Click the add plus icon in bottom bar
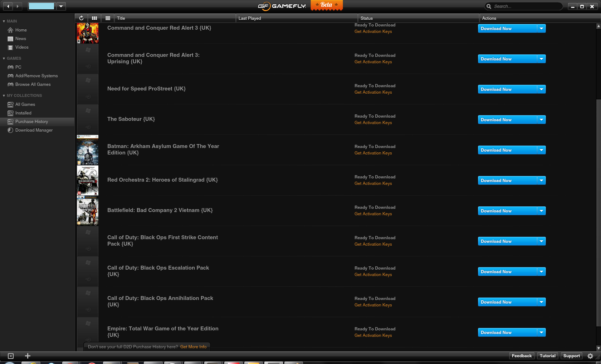This screenshot has height=364, width=601. (28, 356)
